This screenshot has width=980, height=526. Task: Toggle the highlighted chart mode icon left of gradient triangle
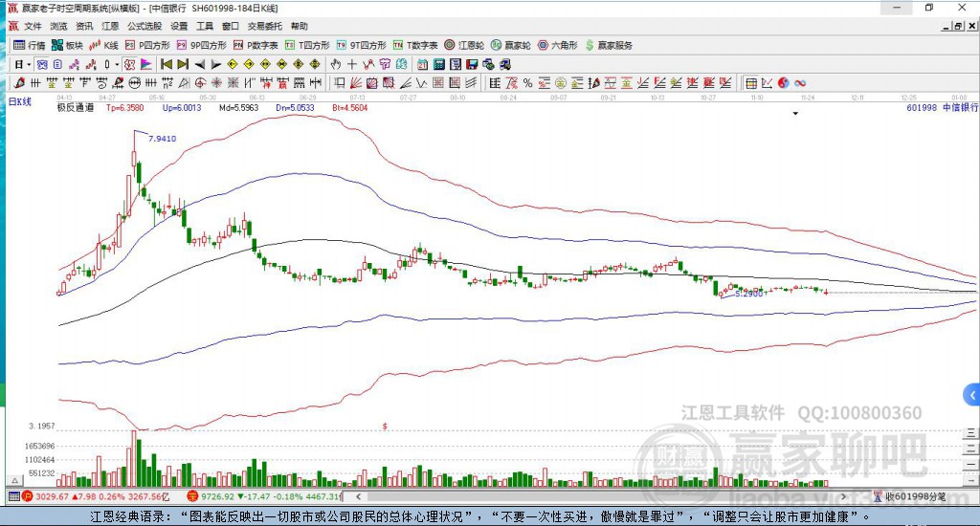(x=129, y=64)
